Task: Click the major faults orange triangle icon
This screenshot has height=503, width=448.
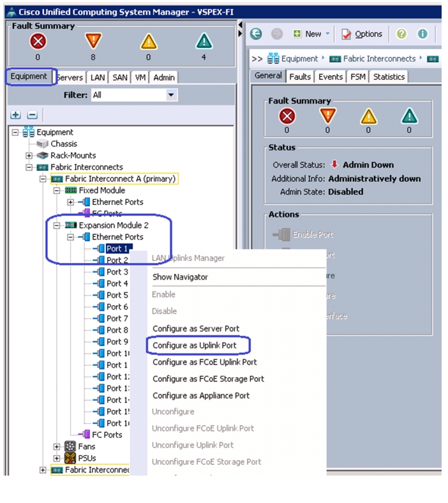Action: [93, 41]
